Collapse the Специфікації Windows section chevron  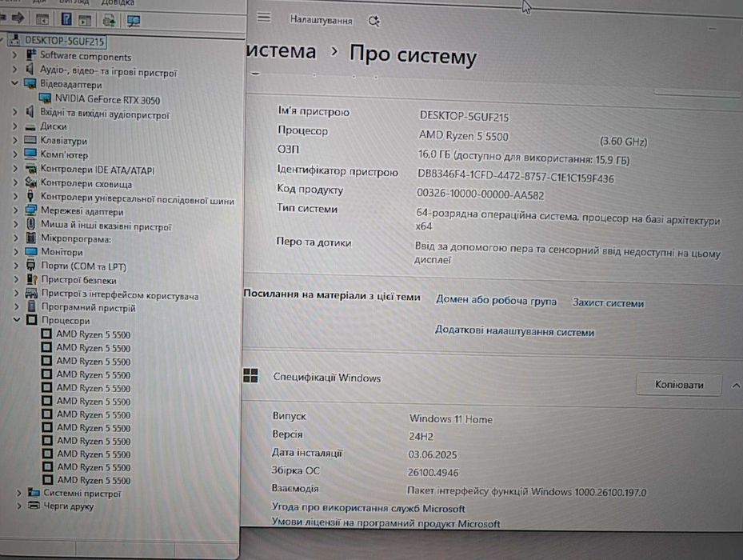click(x=736, y=386)
